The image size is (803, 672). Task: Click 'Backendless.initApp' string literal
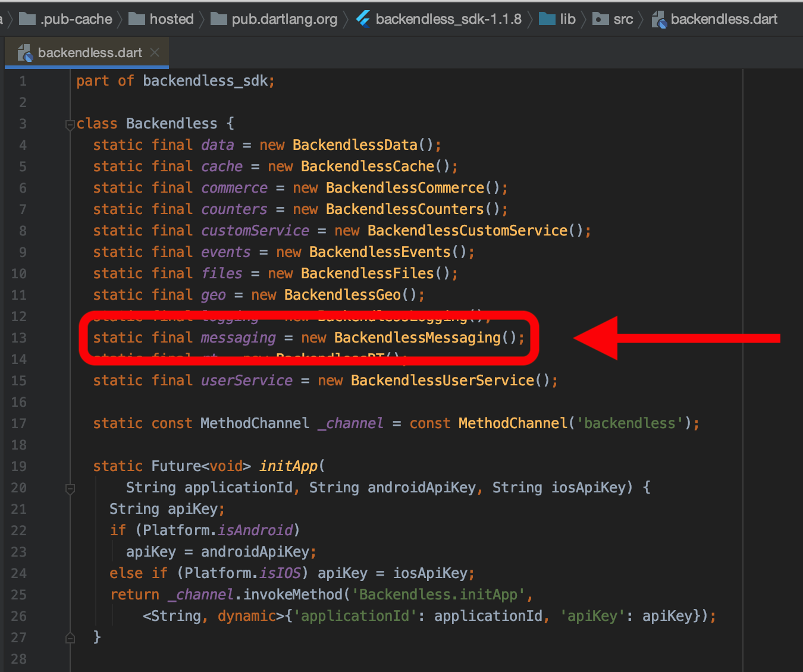438,595
